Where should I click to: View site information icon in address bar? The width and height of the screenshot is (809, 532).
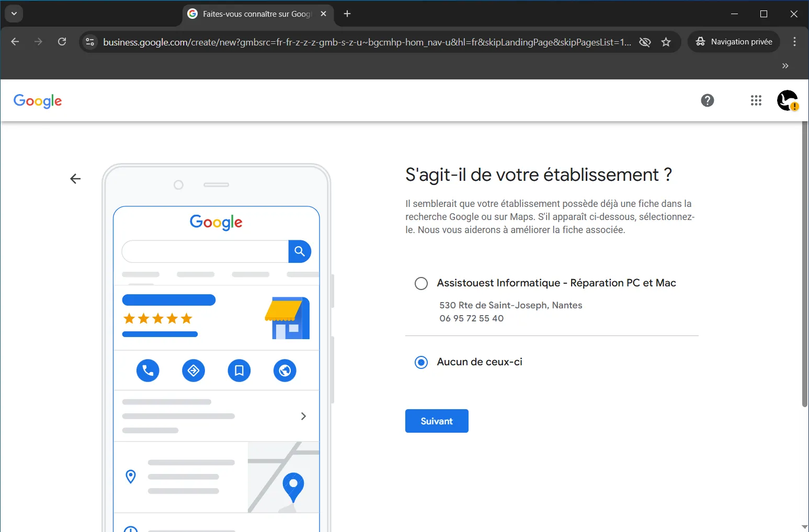[x=90, y=42]
